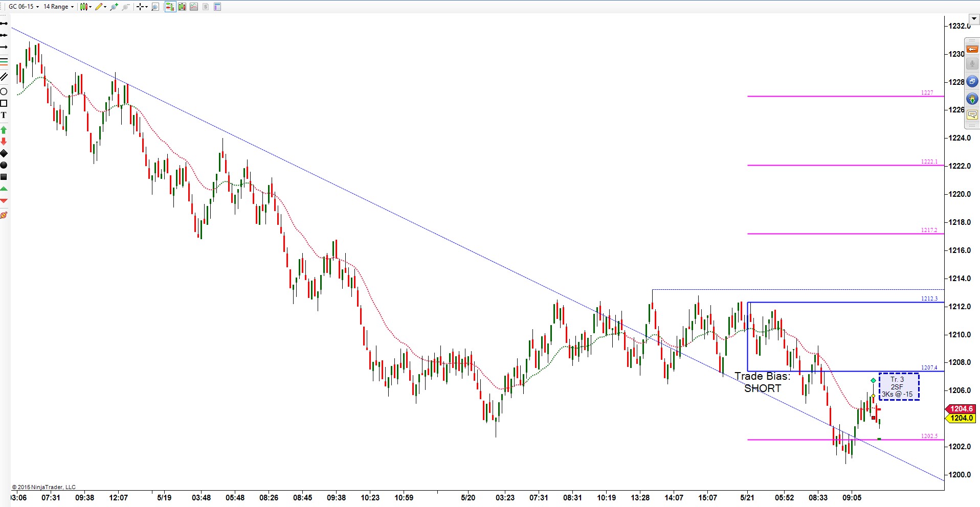The width and height of the screenshot is (980, 507).
Task: Open the dropdown above the price axis
Action: (974, 19)
